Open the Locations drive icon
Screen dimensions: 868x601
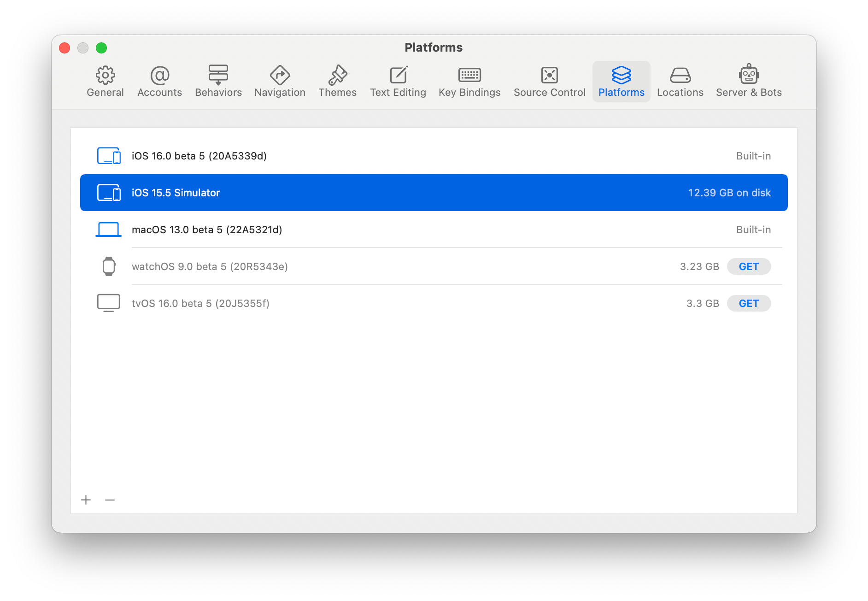(x=680, y=75)
